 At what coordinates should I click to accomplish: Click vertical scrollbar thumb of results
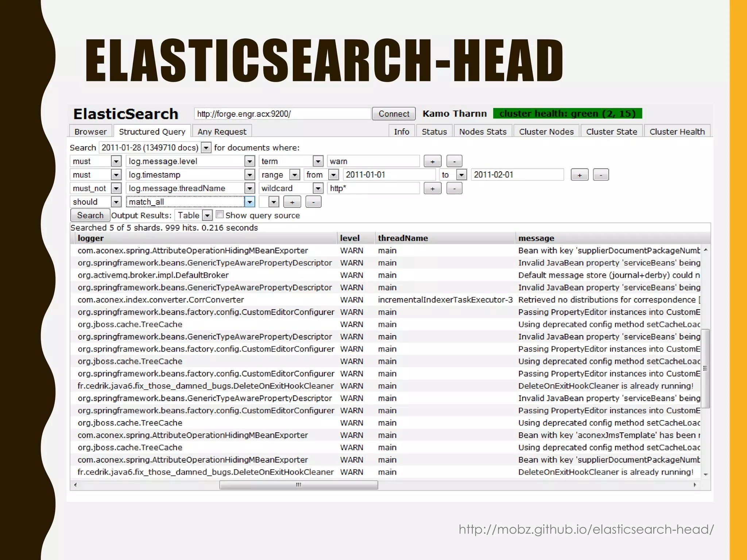coord(706,369)
